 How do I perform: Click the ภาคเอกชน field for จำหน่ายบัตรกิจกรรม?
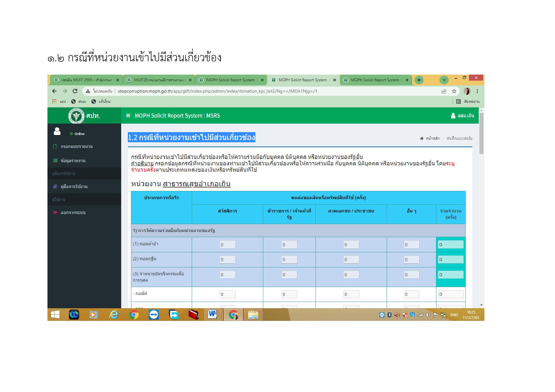coord(351,275)
